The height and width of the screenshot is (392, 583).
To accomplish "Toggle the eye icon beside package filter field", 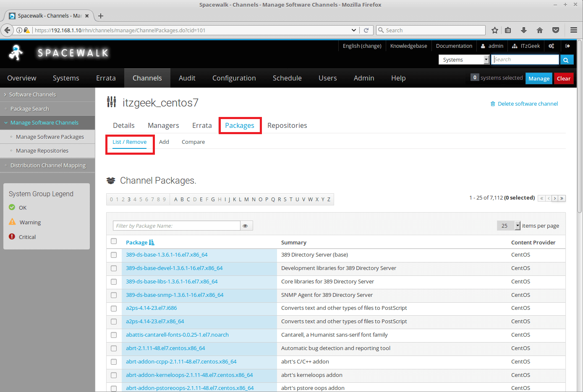I will (x=246, y=226).
